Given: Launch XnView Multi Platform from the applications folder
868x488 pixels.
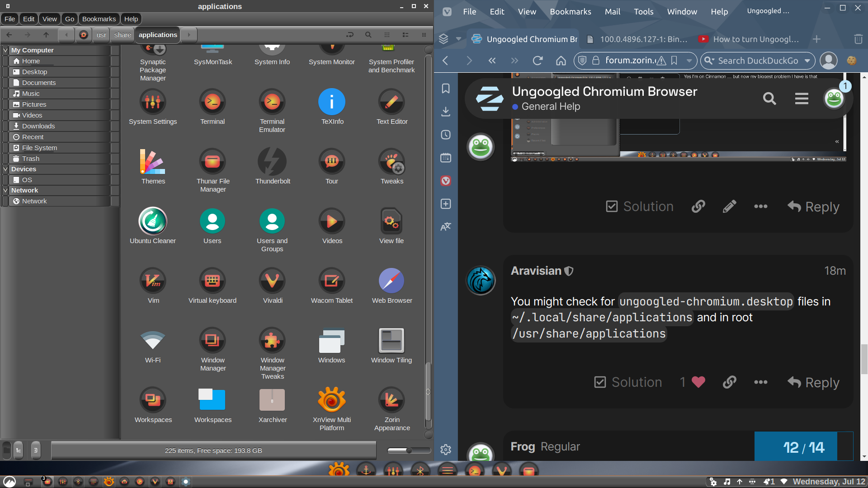Looking at the screenshot, I should 332,400.
